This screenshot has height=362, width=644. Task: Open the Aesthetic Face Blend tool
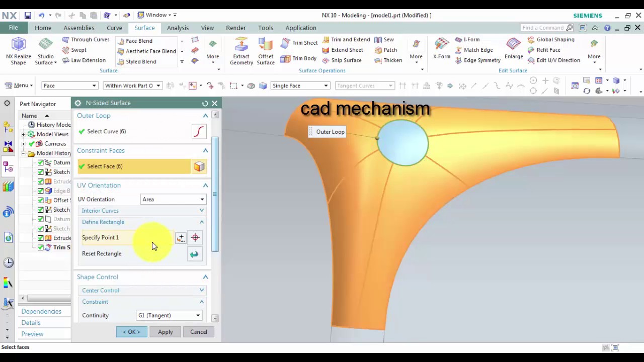(x=146, y=51)
